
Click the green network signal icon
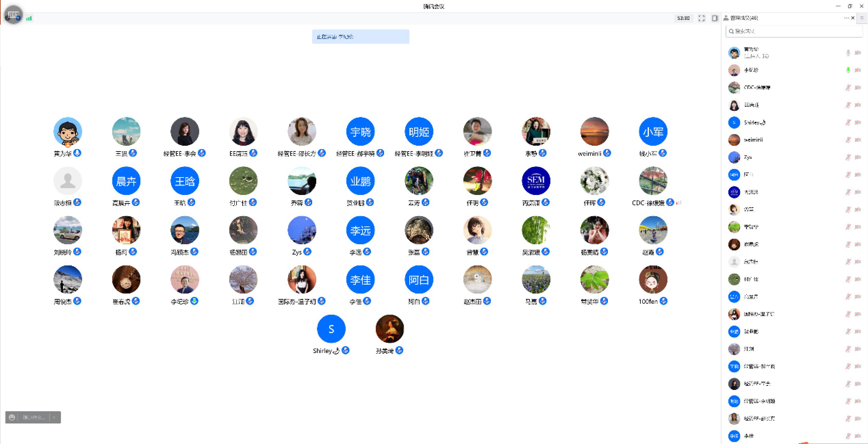point(29,18)
